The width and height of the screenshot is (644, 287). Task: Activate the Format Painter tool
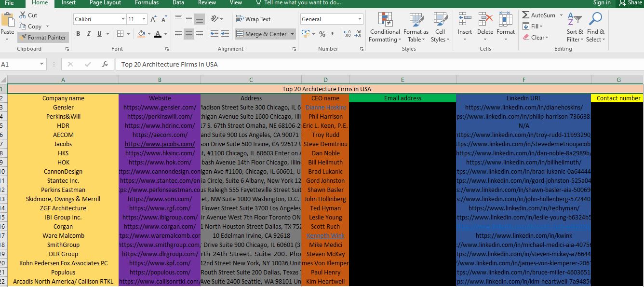tap(43, 37)
